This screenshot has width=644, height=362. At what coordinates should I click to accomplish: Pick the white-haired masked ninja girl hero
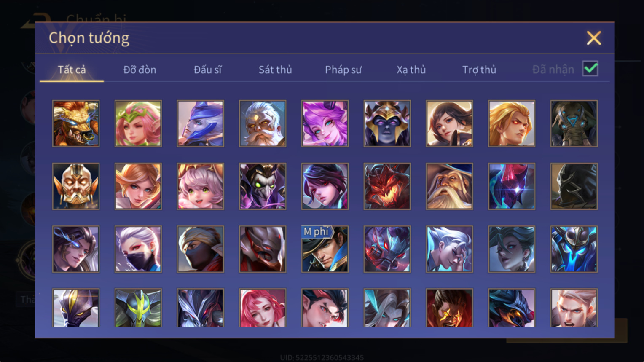(x=138, y=249)
